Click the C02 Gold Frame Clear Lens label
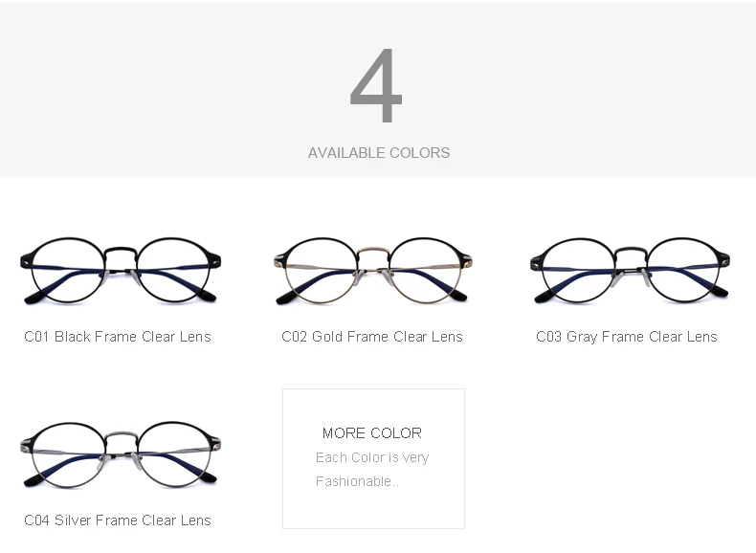 (371, 337)
